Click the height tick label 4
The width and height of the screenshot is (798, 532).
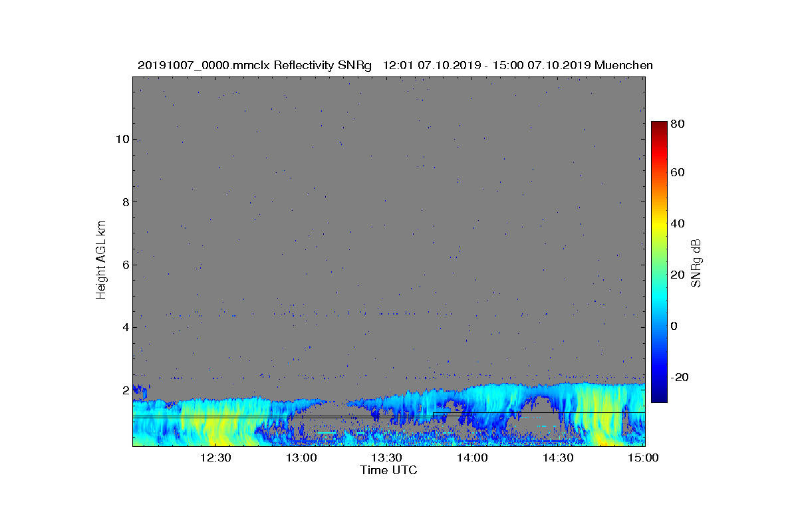(x=124, y=327)
